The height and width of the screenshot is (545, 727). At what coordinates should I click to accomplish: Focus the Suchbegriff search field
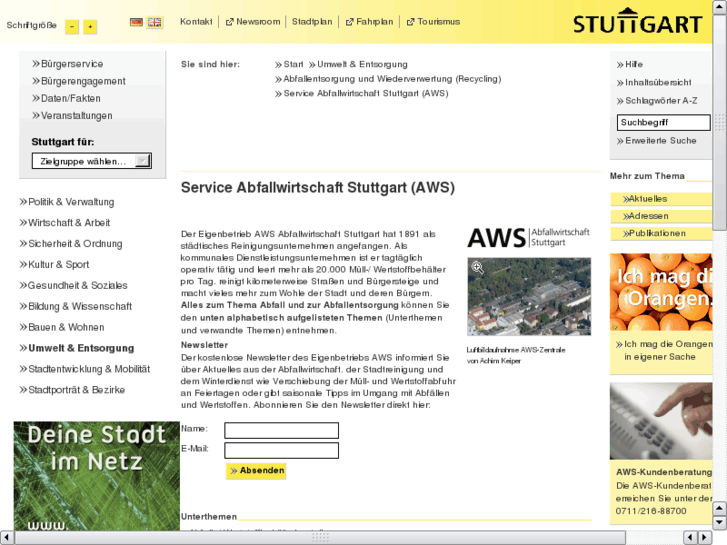coord(663,122)
